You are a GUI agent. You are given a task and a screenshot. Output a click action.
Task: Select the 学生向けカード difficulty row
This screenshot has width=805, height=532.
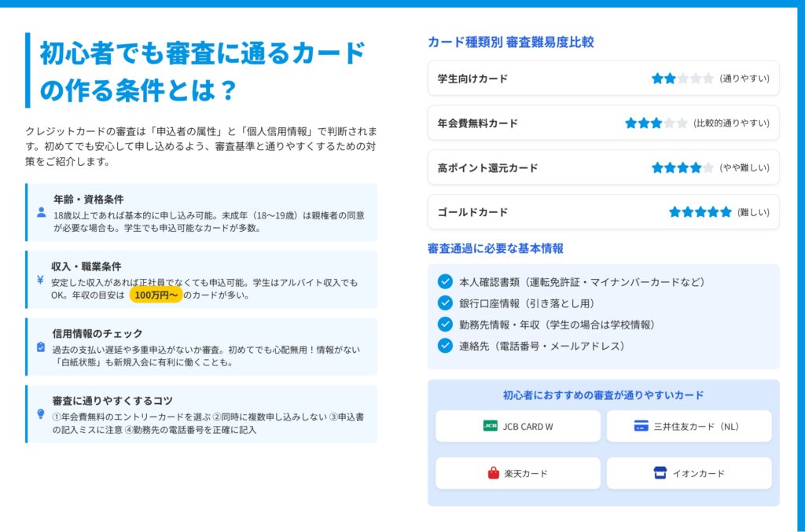click(603, 79)
